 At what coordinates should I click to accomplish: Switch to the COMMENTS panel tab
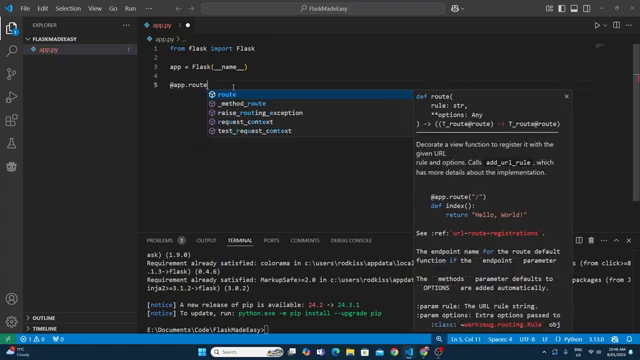point(305,240)
